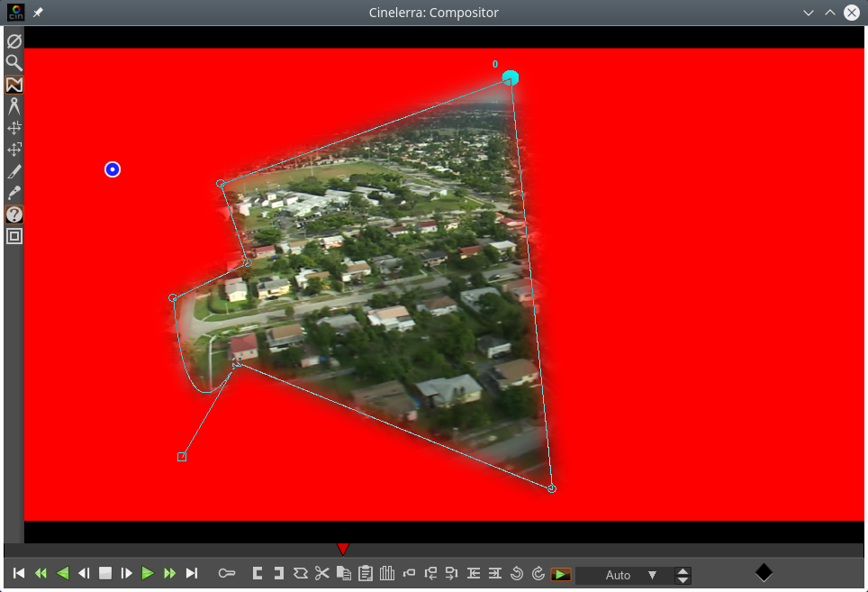The width and height of the screenshot is (868, 592).
Task: Enable the Protect video disable tool
Action: click(14, 41)
